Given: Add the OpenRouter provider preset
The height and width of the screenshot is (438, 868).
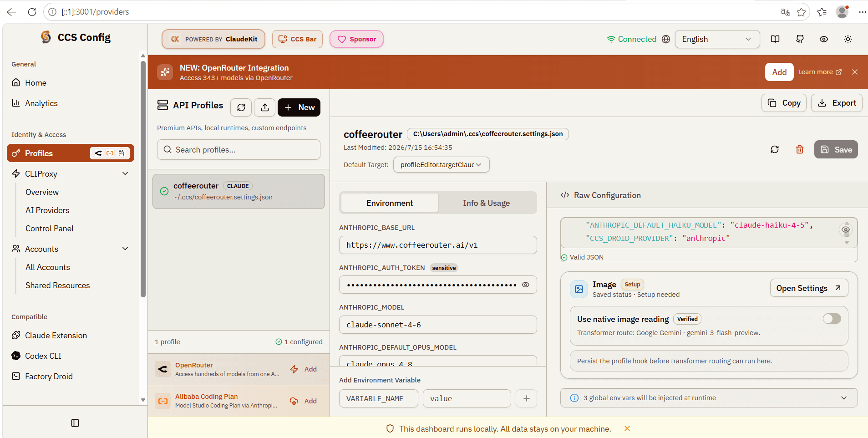Looking at the screenshot, I should (304, 369).
